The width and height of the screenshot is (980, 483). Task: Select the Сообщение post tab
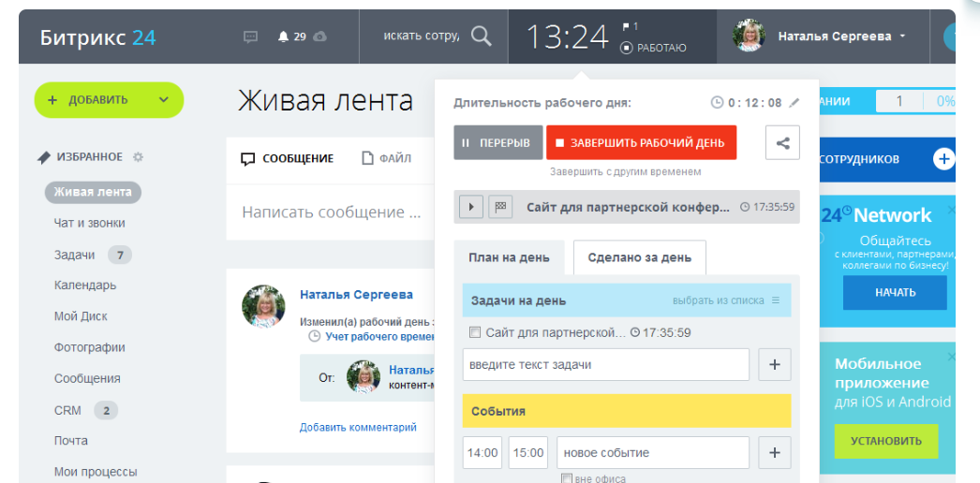point(288,158)
